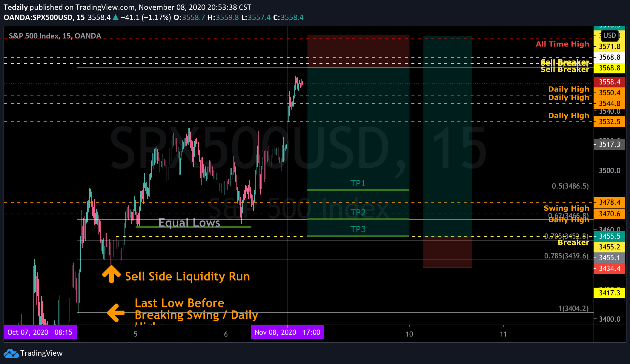This screenshot has height=364, width=630.
Task: Select the short position red stop zone near All Time High
Action: click(x=358, y=51)
